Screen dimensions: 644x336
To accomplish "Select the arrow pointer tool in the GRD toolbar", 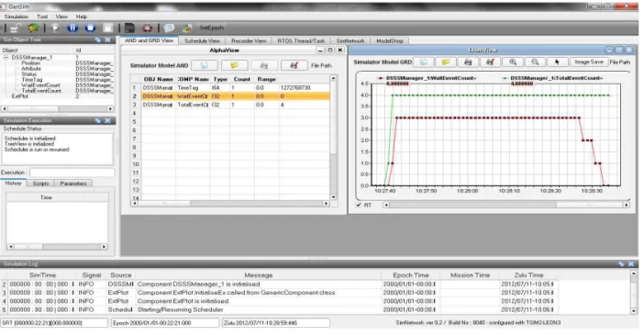I will pos(557,62).
